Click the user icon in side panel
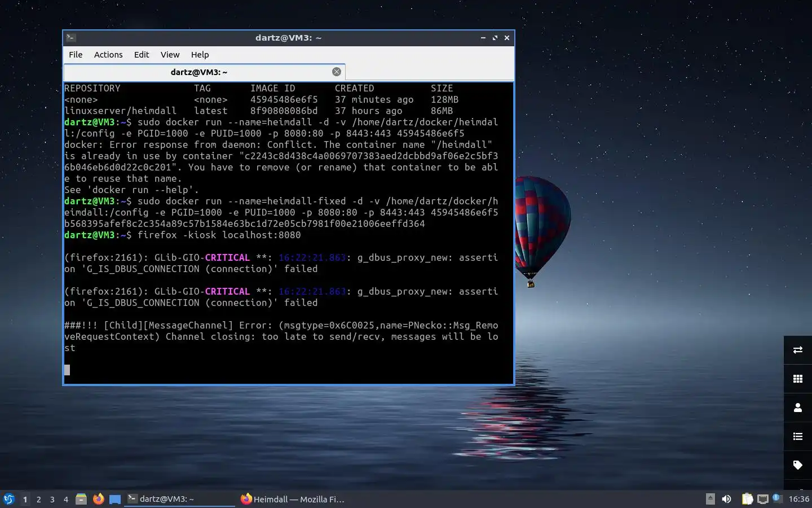Viewport: 812px width, 508px height. [x=798, y=408]
